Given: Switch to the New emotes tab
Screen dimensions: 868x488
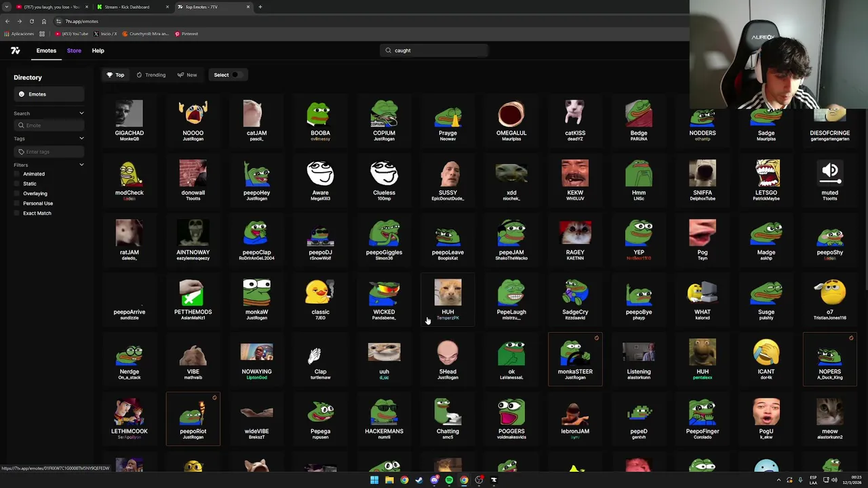Looking at the screenshot, I should click(x=187, y=75).
